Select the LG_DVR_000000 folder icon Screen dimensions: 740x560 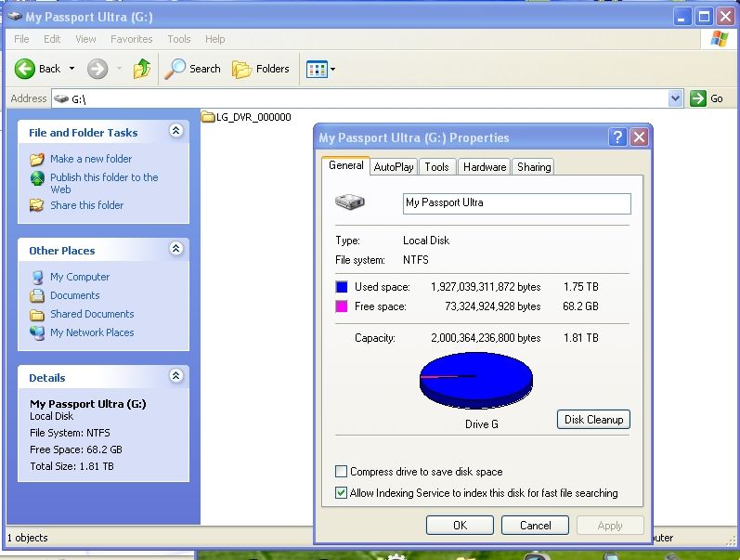click(x=208, y=117)
